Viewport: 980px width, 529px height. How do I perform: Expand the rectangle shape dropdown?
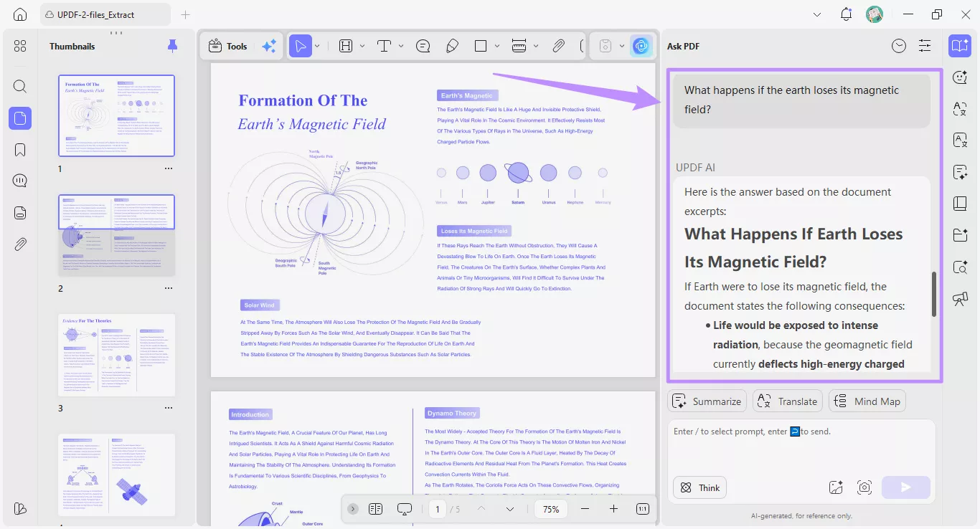click(497, 46)
